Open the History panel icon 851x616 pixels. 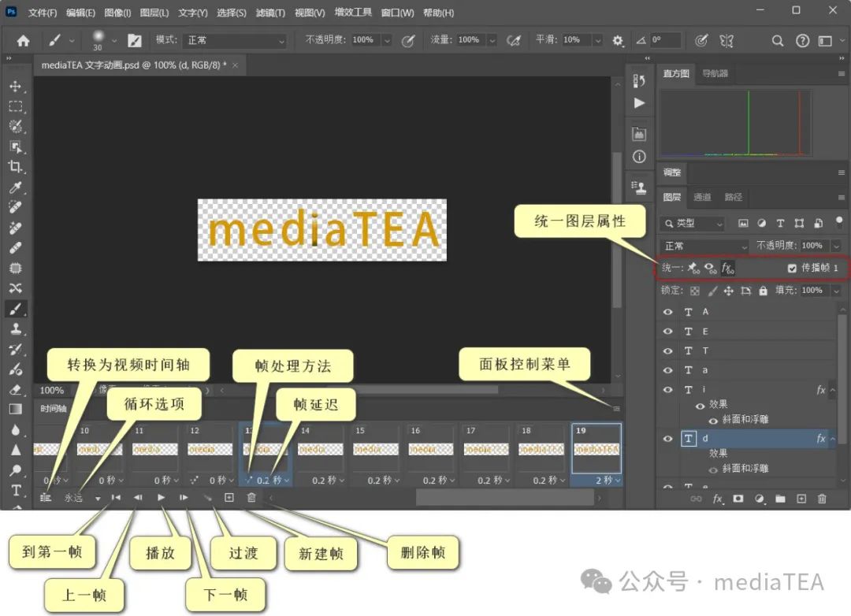pos(639,81)
